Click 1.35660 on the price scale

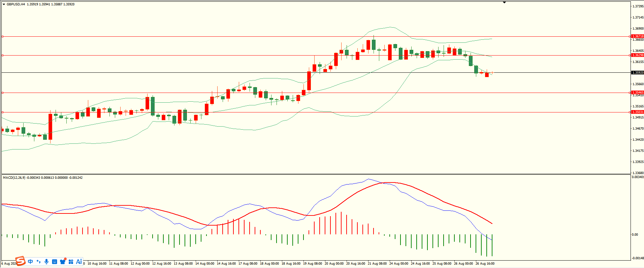click(x=638, y=84)
